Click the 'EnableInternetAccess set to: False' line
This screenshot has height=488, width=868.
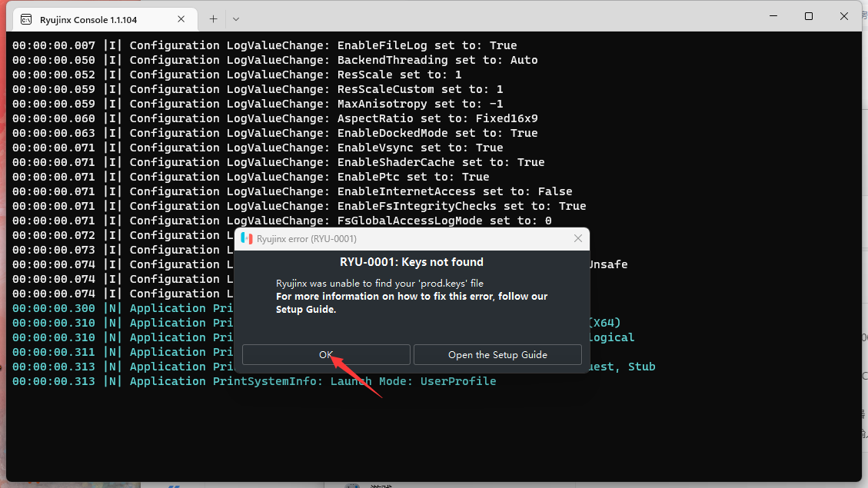point(292,191)
